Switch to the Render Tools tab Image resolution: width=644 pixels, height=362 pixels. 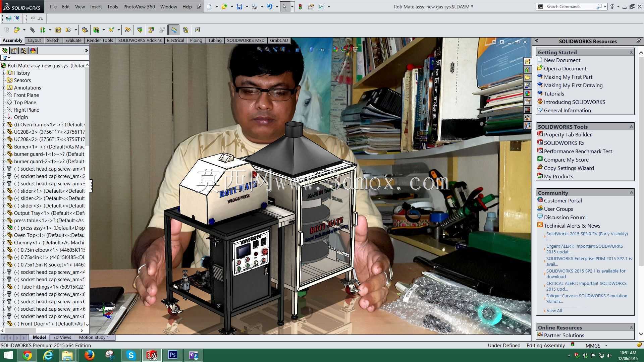(x=100, y=41)
